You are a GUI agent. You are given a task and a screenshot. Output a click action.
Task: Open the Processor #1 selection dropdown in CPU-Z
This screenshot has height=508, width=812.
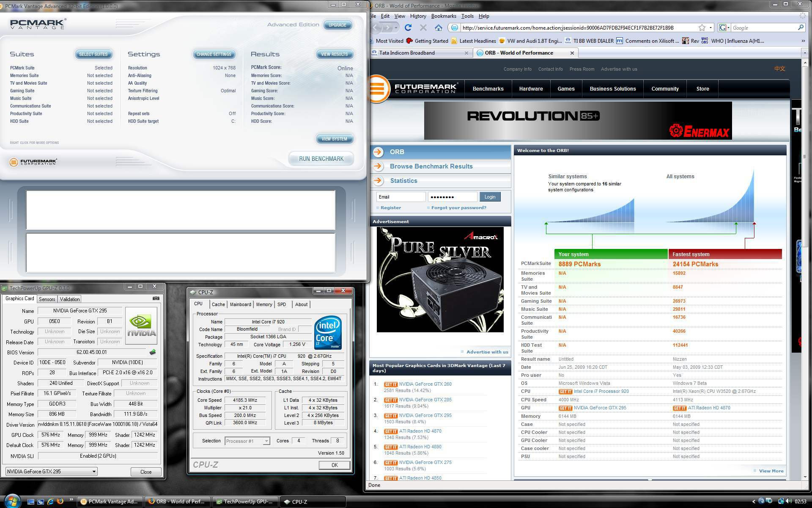pyautogui.click(x=266, y=441)
